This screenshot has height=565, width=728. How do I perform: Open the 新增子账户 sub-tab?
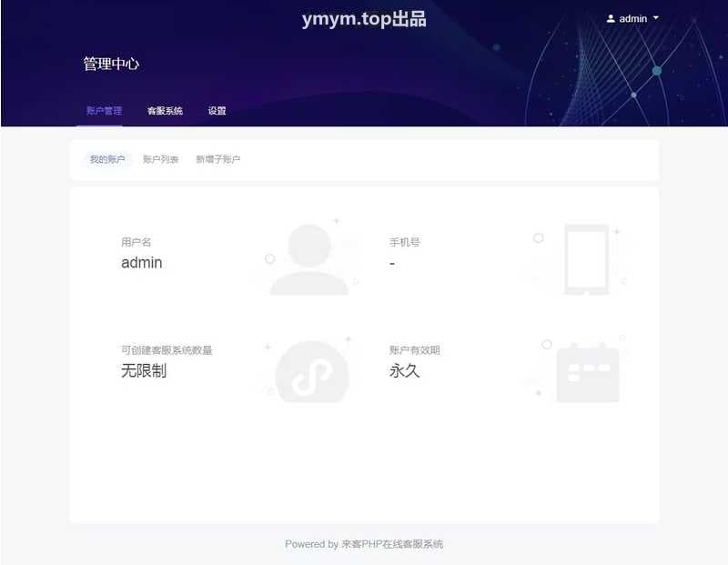coord(218,159)
